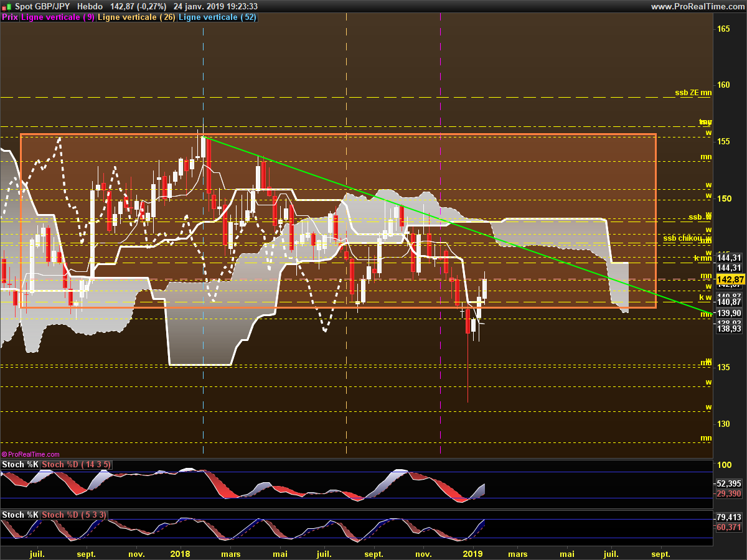747x560 pixels.
Task: Select the Ligne verticale (9) label
Action: 58,17
